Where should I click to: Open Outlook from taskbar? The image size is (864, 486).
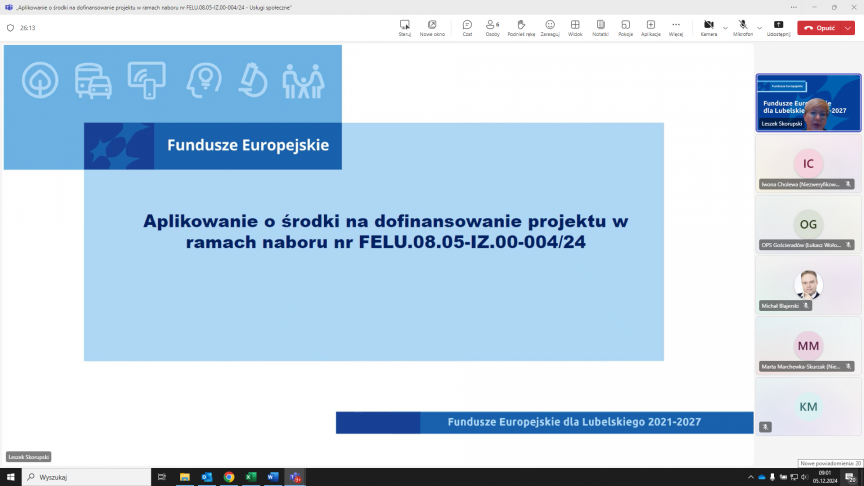[207, 477]
